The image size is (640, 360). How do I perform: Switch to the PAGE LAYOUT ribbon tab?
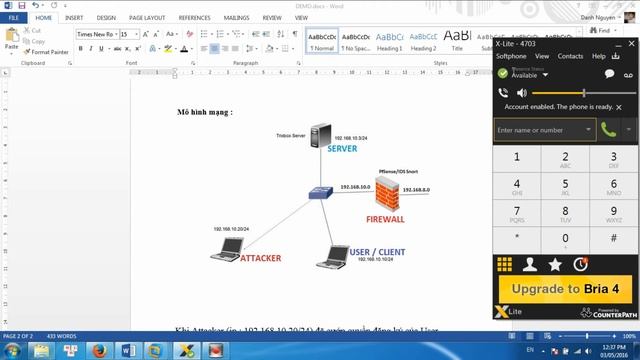pos(147,18)
